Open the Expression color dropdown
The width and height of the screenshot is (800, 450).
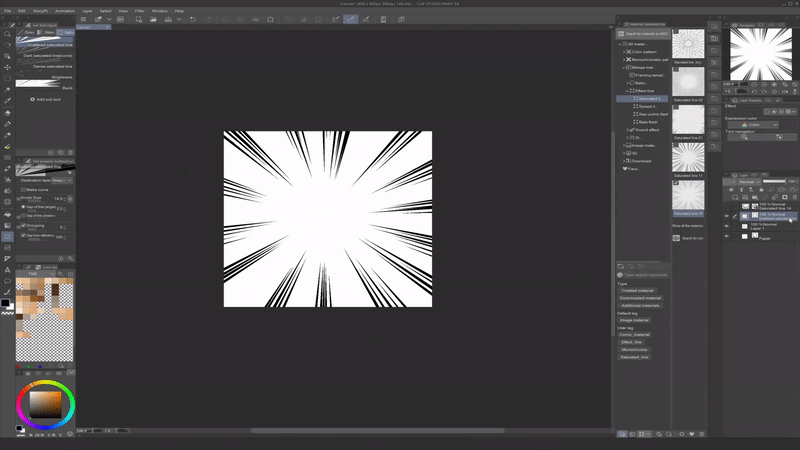tap(753, 124)
